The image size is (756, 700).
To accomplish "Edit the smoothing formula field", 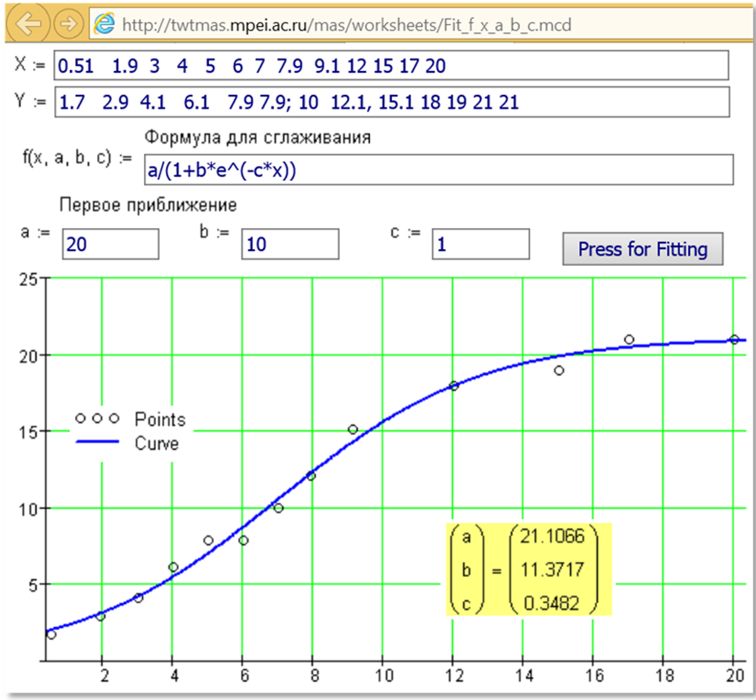I will 439,169.
